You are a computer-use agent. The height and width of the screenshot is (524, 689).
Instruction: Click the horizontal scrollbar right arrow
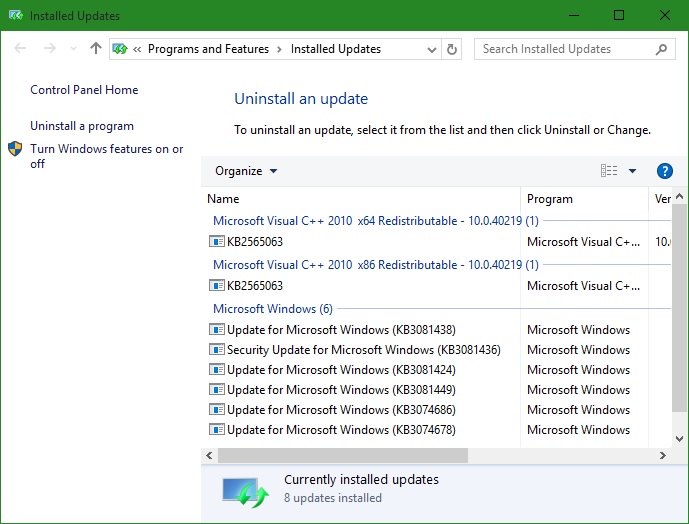point(663,456)
